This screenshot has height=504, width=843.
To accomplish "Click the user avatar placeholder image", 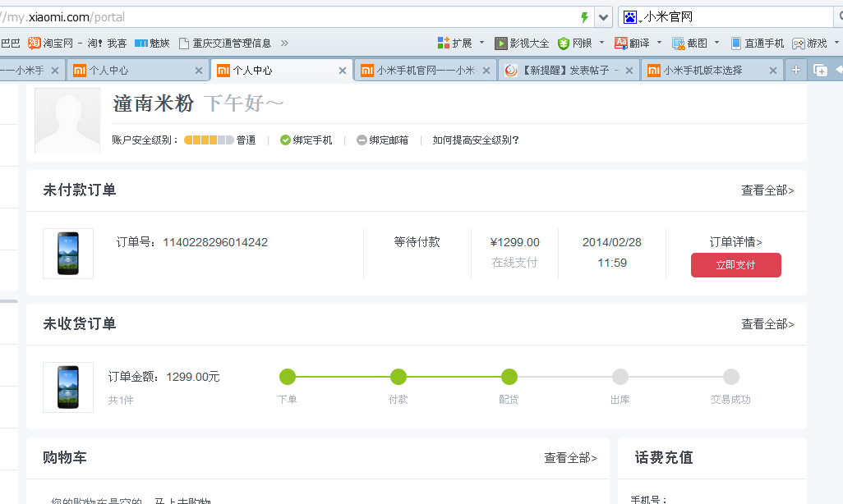I will [x=67, y=121].
